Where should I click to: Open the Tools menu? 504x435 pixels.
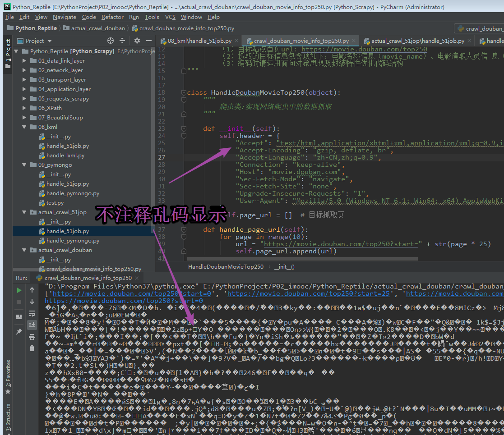pos(152,17)
